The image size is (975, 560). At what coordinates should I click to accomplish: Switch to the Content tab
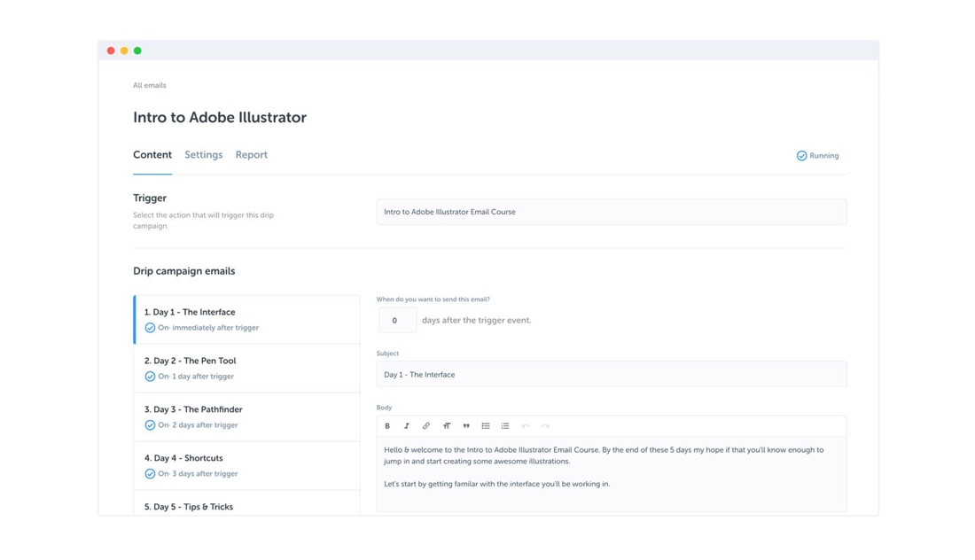[x=152, y=155]
